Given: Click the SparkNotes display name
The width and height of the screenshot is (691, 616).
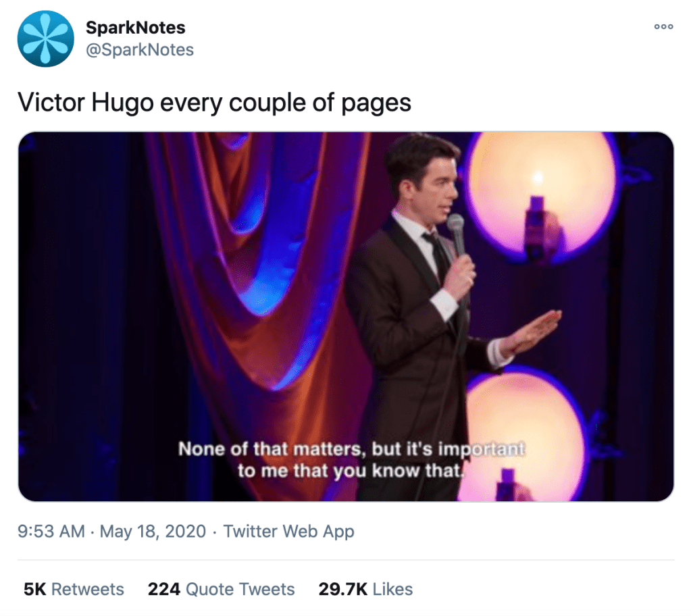Looking at the screenshot, I should [x=135, y=28].
